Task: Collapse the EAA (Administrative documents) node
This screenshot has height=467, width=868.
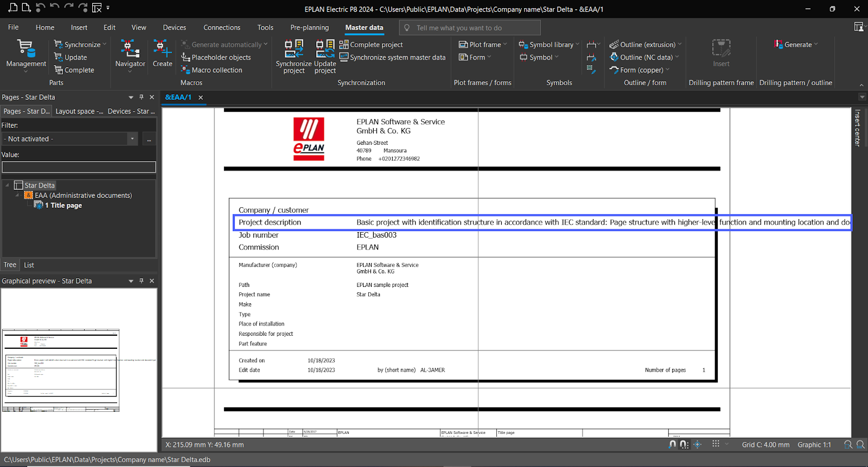Action: (x=17, y=195)
